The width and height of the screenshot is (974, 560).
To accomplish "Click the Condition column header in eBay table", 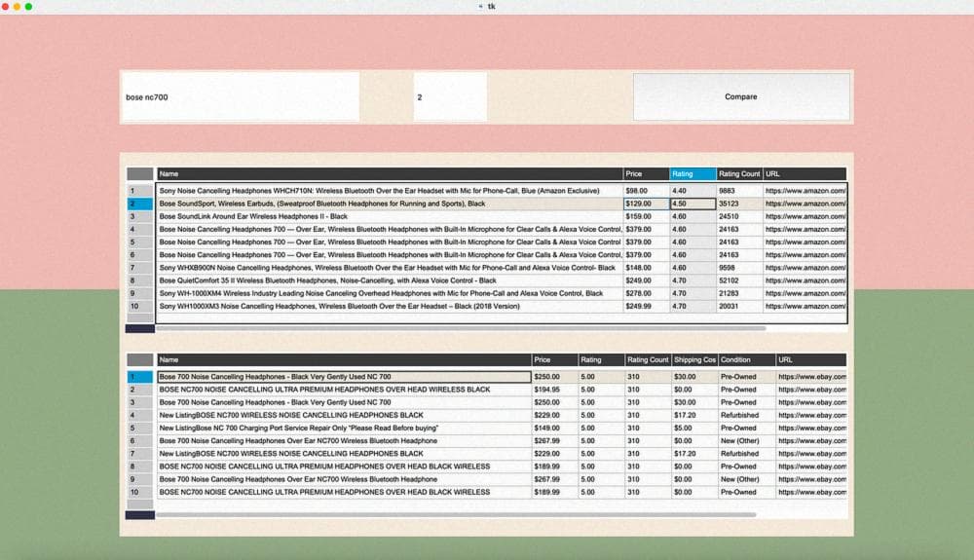I will pyautogui.click(x=745, y=359).
